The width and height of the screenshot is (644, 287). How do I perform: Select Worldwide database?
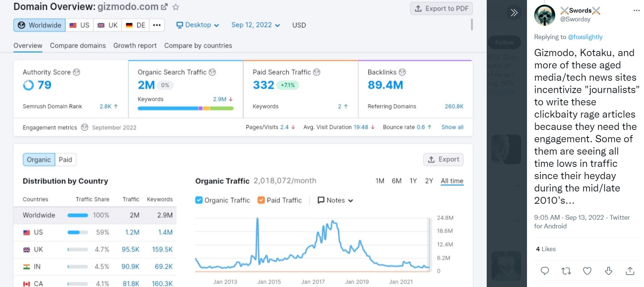coord(40,25)
